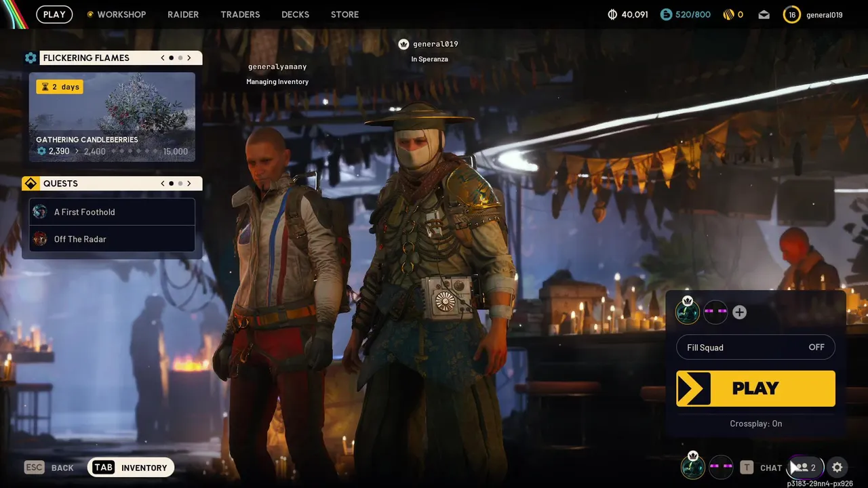Click the level 16 profile badge
The height and width of the screenshot is (488, 868).
[791, 14]
